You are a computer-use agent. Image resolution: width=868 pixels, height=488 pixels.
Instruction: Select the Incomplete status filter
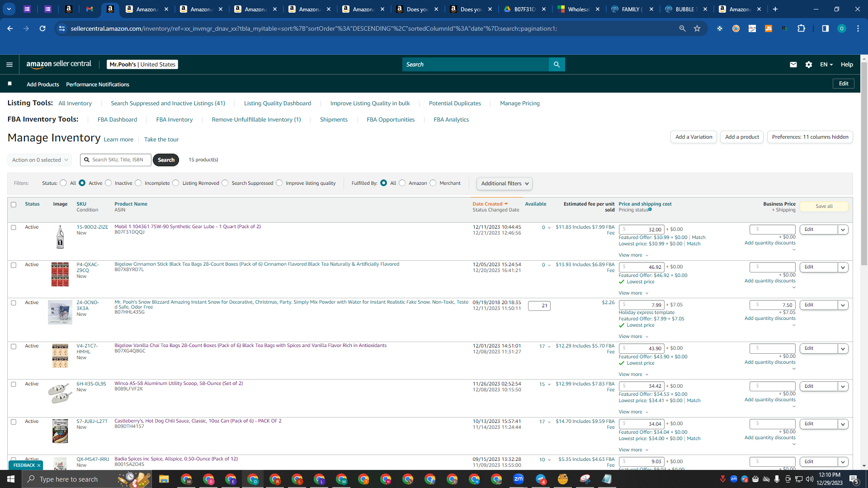(x=138, y=183)
